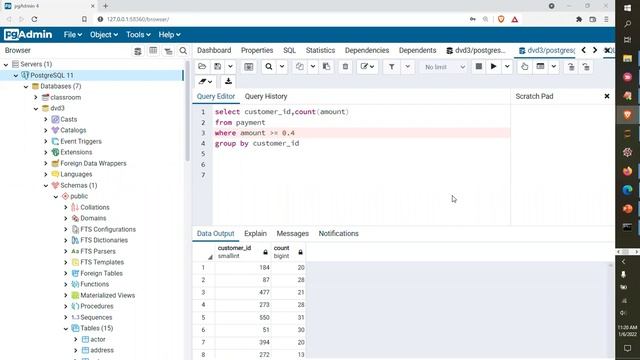
Task: Click the Filter funnel icon
Action: point(391,67)
